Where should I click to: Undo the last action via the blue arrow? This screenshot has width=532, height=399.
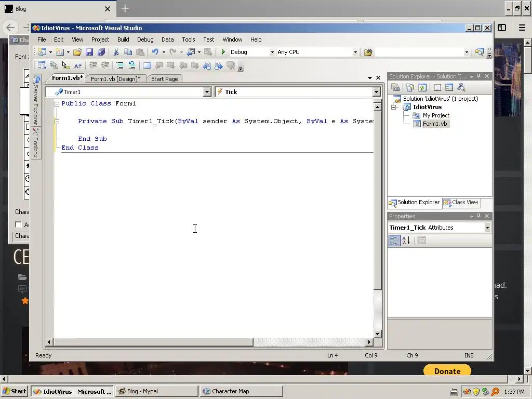pyautogui.click(x=155, y=52)
